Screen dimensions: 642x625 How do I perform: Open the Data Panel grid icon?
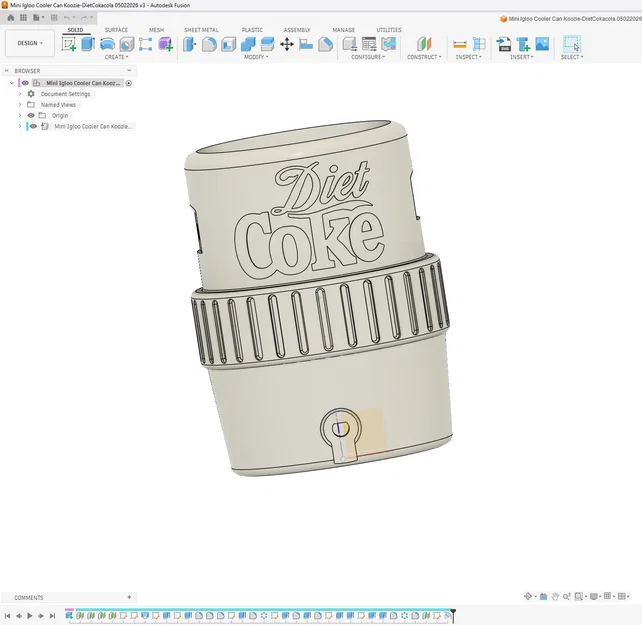pyautogui.click(x=23, y=18)
